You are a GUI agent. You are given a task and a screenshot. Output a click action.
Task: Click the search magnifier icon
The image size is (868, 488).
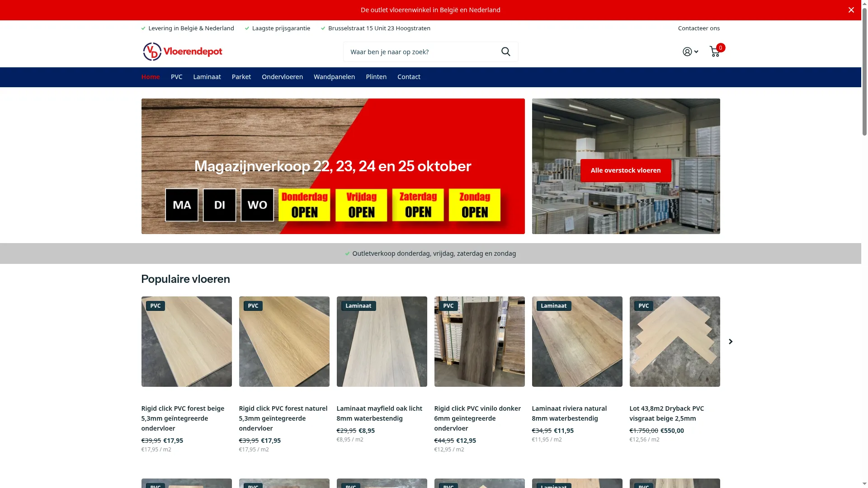coord(506,52)
